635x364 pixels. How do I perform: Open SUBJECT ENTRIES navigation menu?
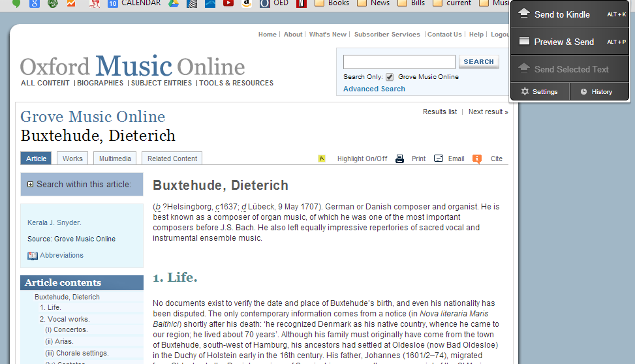(161, 83)
